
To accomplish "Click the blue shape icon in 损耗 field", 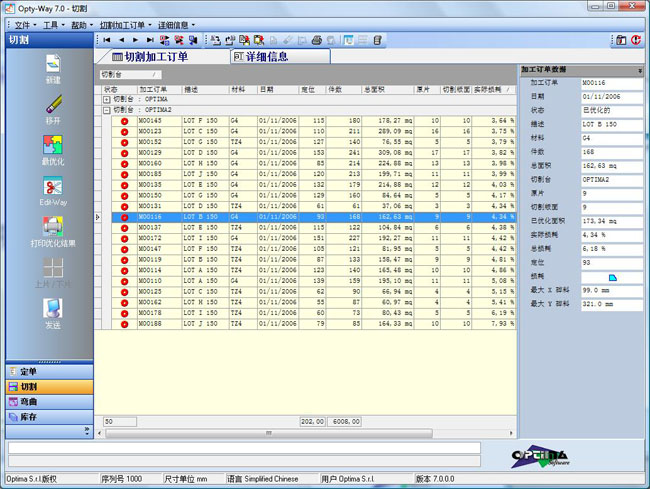I will [612, 277].
